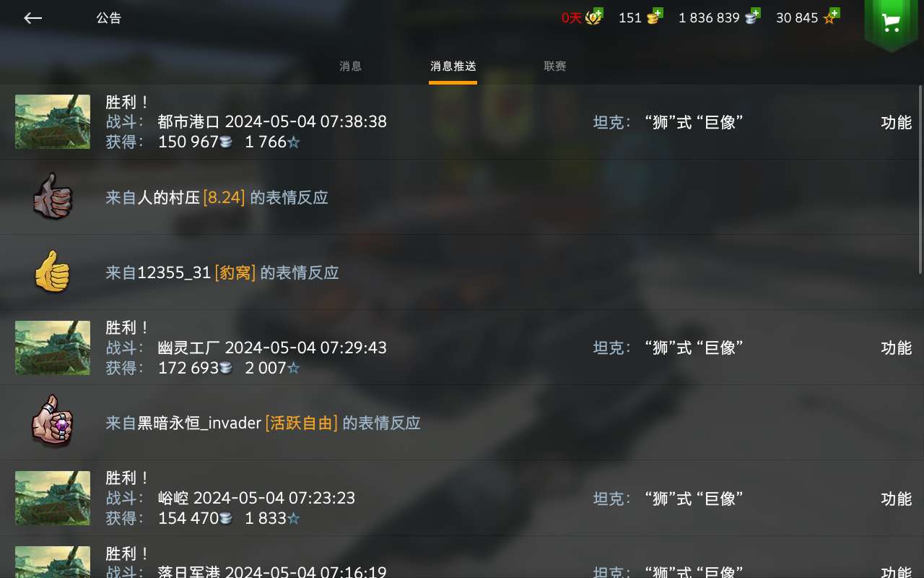Tap the yellow thumbs-up emote from 12355_31
The height and width of the screenshot is (578, 924).
pos(52,272)
